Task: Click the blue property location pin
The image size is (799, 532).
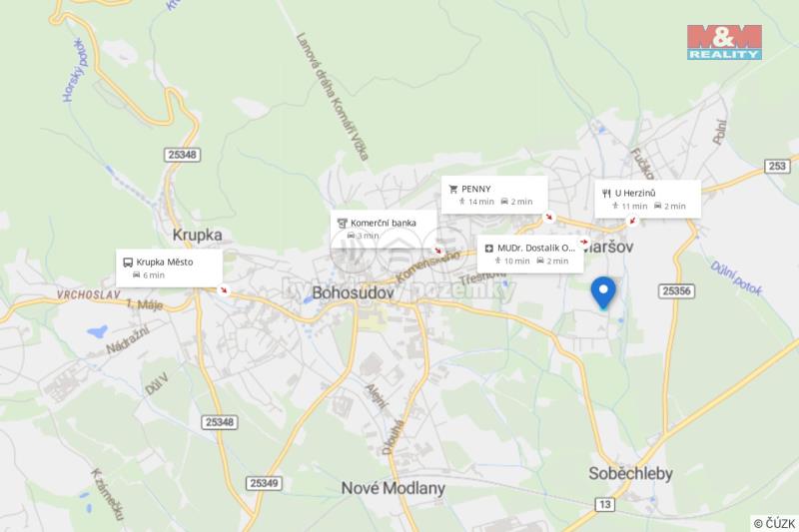Action: [603, 293]
